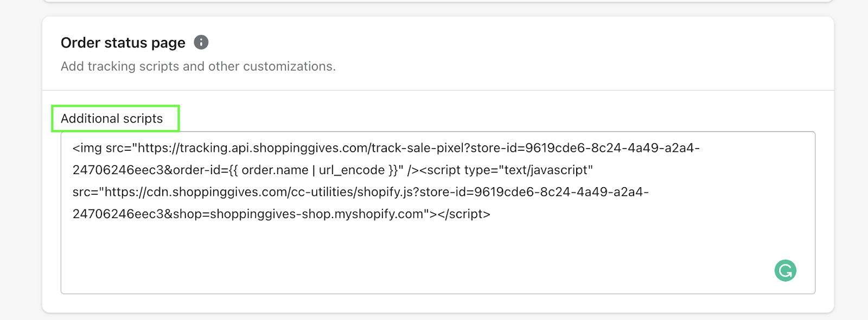
Task: Click 'shoppinggives-shop.myshopify.com' in the last line
Action: [316, 214]
